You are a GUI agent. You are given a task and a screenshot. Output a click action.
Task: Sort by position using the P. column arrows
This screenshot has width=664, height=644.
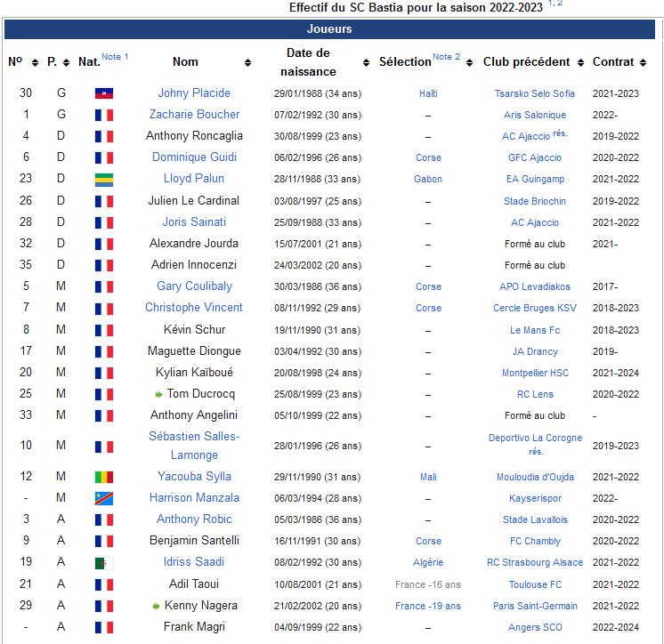(x=66, y=62)
